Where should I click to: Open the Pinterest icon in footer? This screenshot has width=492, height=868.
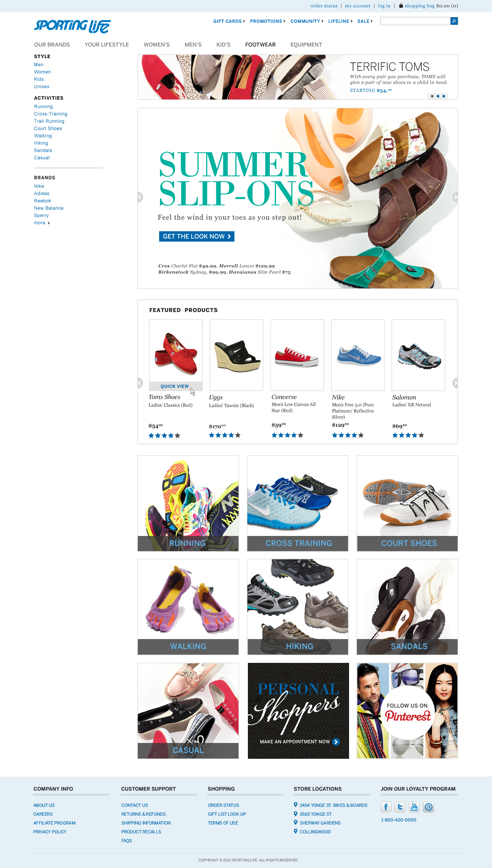coord(429,807)
